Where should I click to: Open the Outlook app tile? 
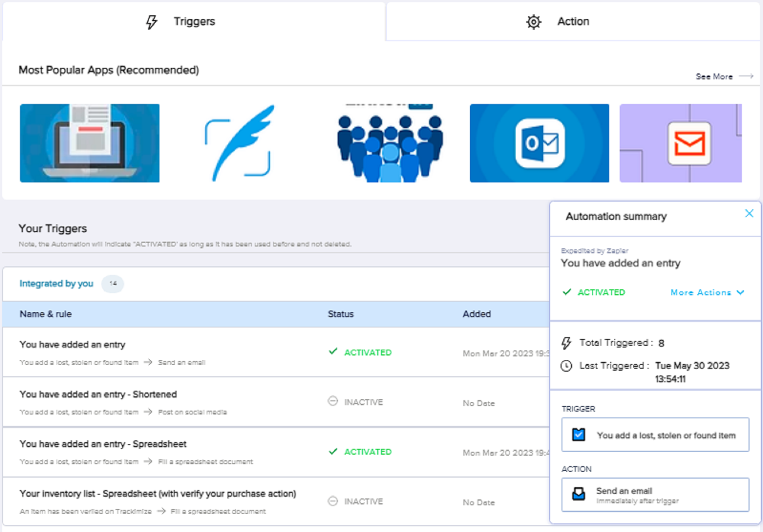539,143
